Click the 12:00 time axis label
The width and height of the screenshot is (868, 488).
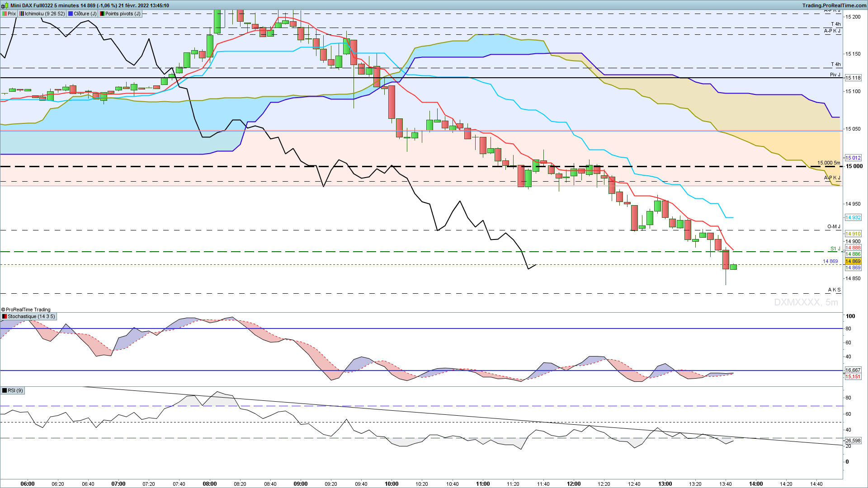pos(574,483)
